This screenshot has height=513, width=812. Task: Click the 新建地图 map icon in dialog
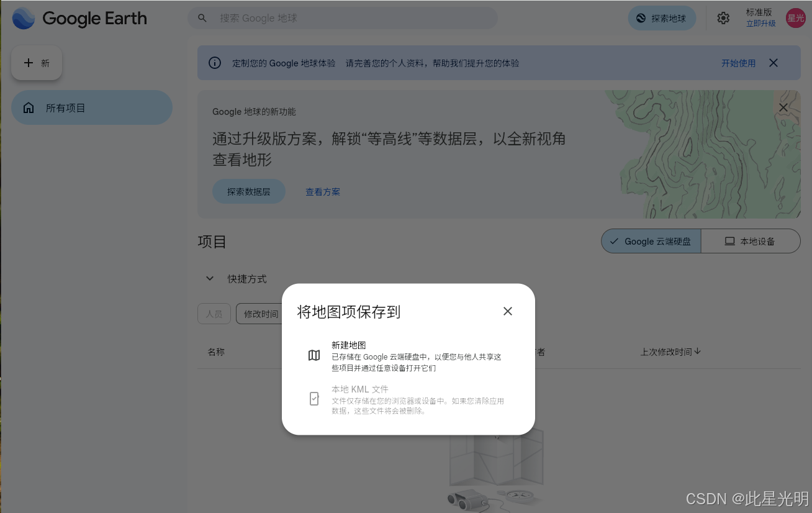point(314,355)
